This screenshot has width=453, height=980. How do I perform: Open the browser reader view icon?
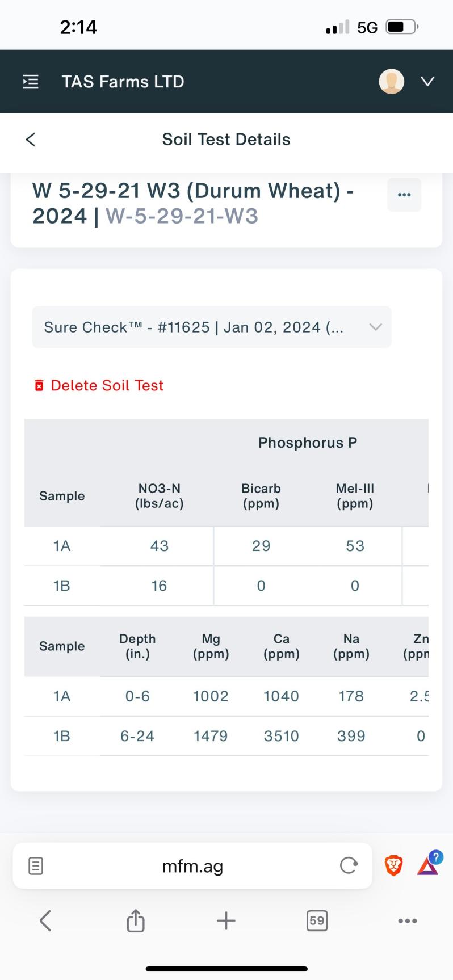(35, 866)
